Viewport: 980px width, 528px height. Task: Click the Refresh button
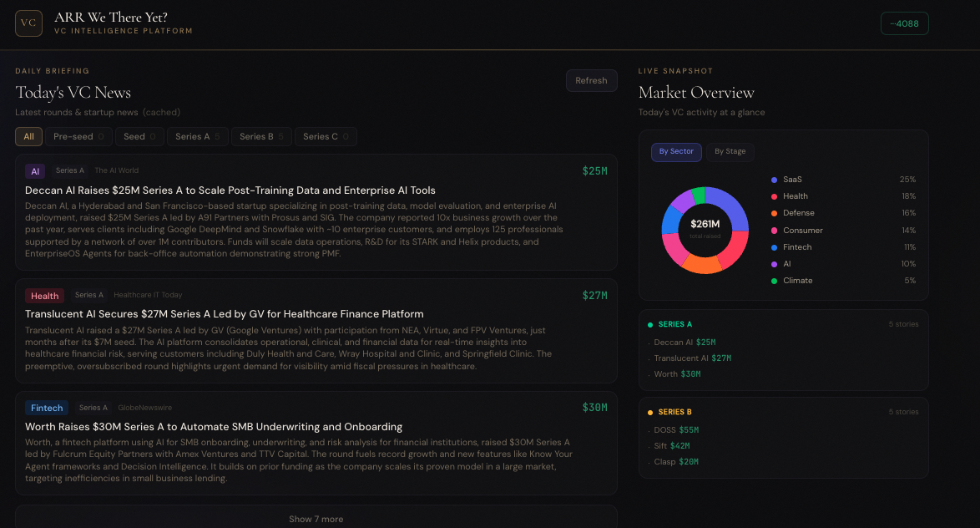[591, 80]
